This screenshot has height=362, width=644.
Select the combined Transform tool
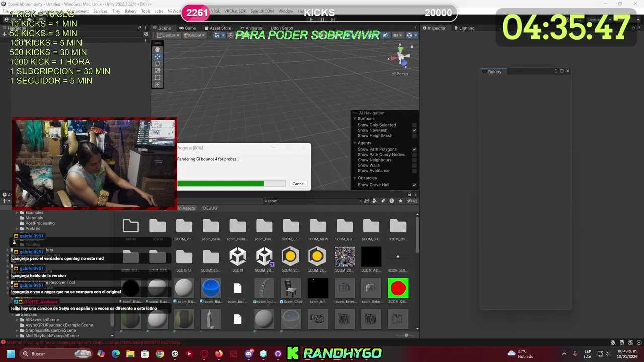(x=157, y=84)
